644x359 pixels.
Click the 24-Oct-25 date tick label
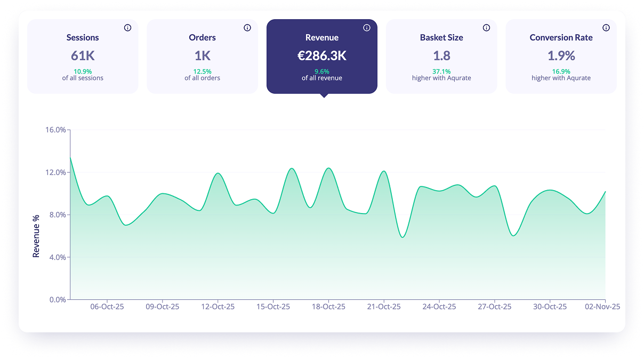pyautogui.click(x=439, y=307)
